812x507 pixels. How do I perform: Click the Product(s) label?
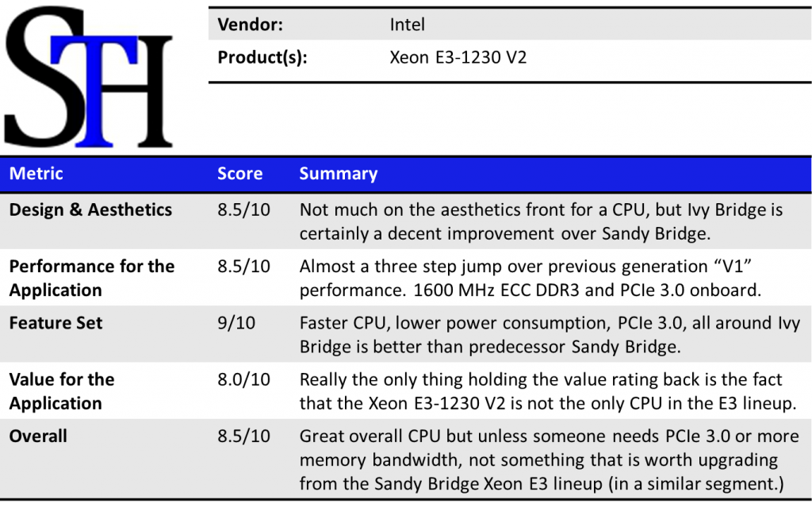point(262,58)
